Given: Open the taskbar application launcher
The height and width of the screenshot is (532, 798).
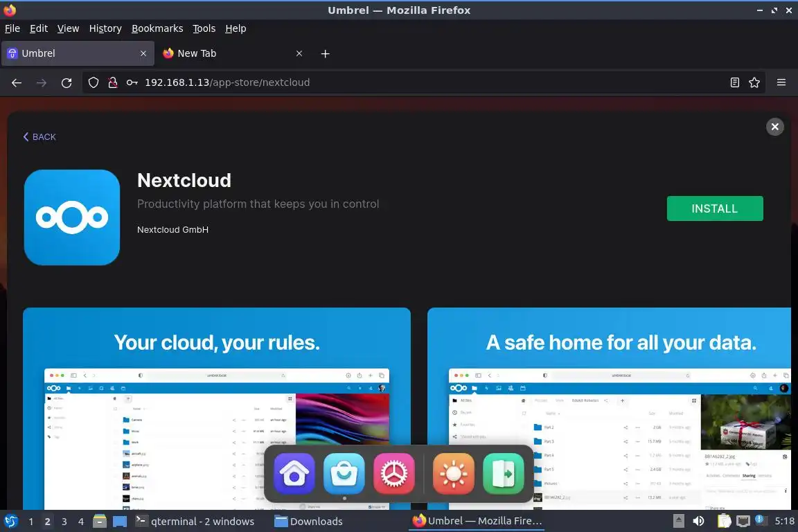Looking at the screenshot, I should coord(11,522).
